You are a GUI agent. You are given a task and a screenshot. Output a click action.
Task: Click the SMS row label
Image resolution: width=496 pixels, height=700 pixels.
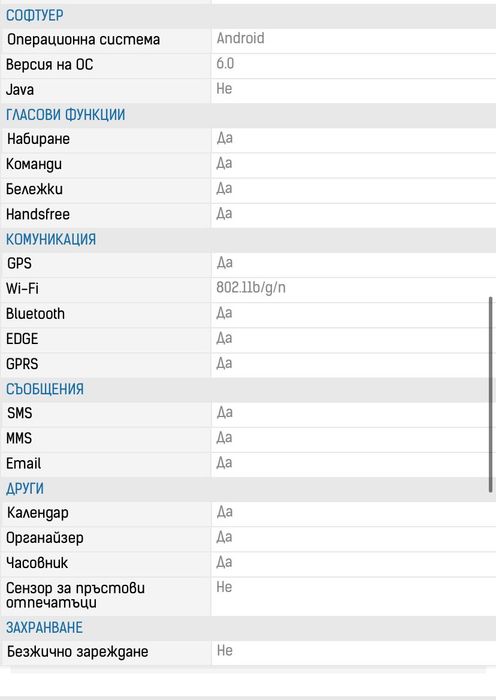coord(20,413)
